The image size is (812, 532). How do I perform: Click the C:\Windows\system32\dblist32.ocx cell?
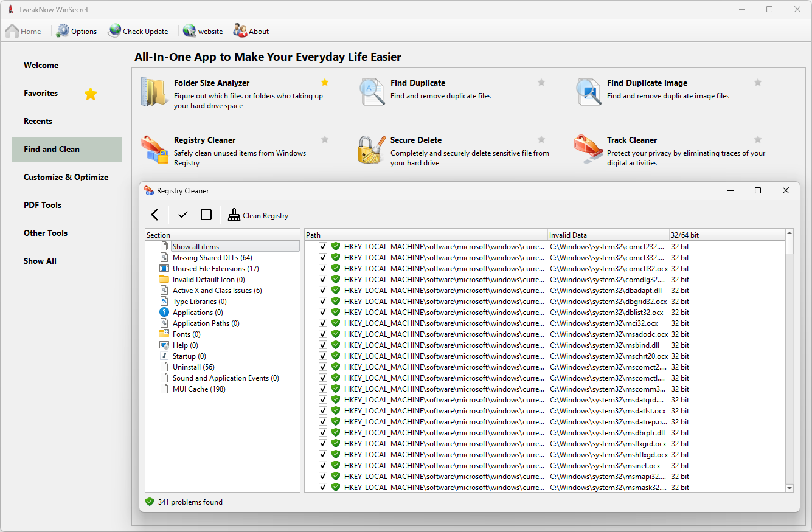(608, 312)
